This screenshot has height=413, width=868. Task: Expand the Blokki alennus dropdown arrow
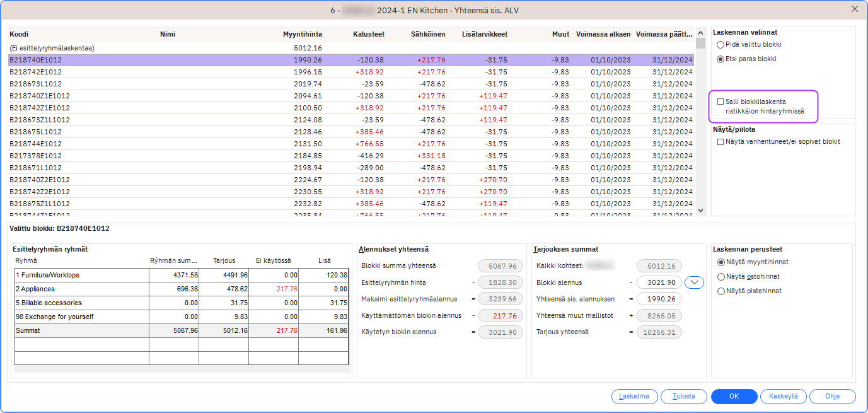pyautogui.click(x=694, y=282)
